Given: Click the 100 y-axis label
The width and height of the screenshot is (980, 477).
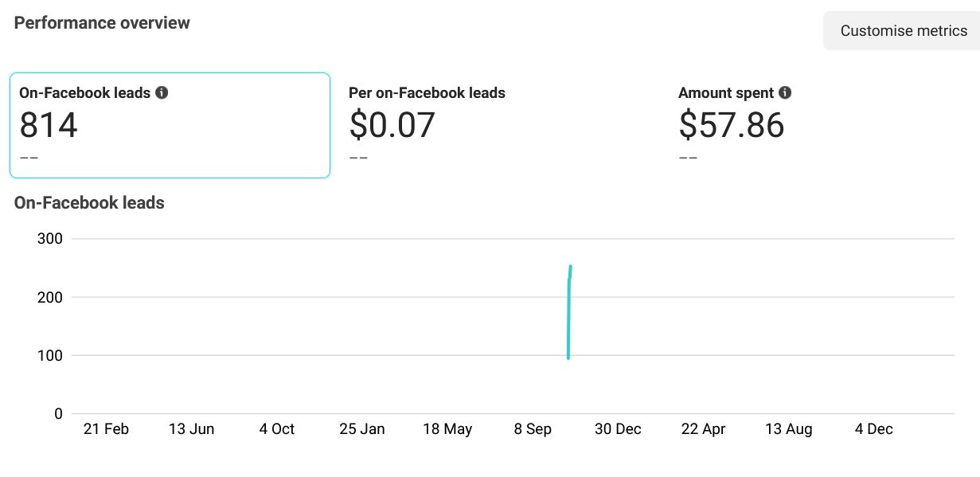Looking at the screenshot, I should tap(49, 355).
